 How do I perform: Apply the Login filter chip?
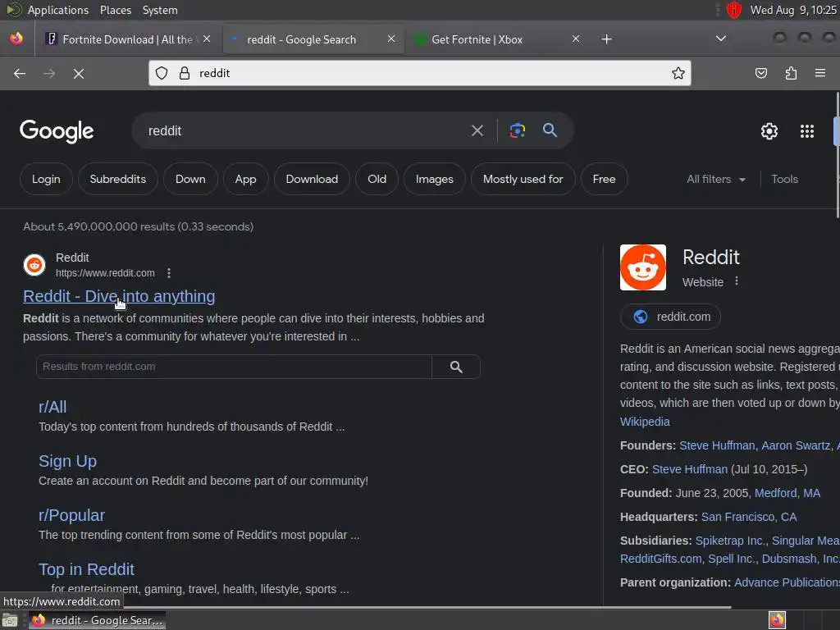[x=46, y=180]
